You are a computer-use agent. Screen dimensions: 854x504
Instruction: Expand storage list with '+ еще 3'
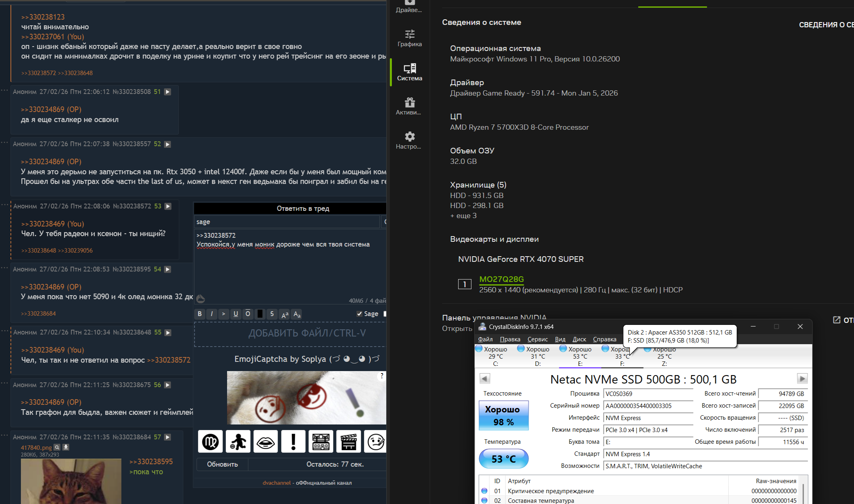[463, 216]
